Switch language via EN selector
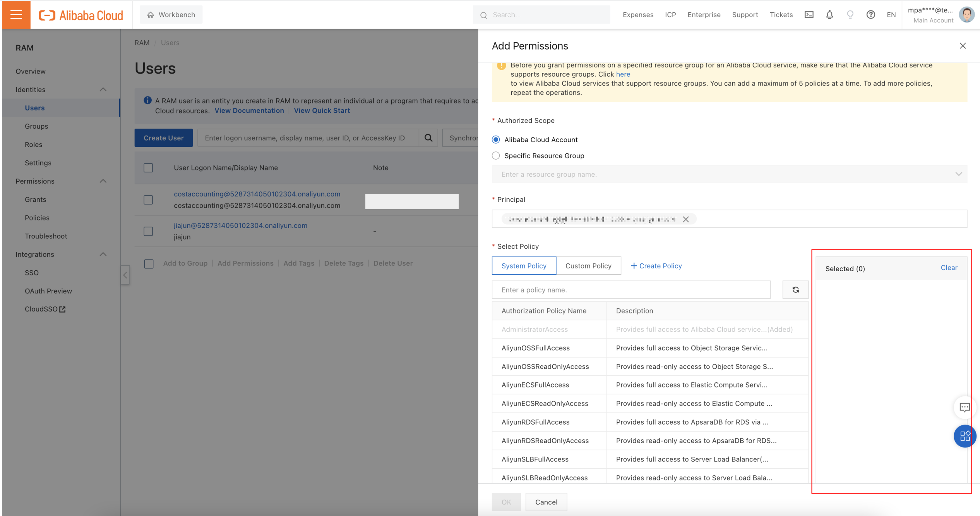This screenshot has height=516, width=980. click(891, 15)
